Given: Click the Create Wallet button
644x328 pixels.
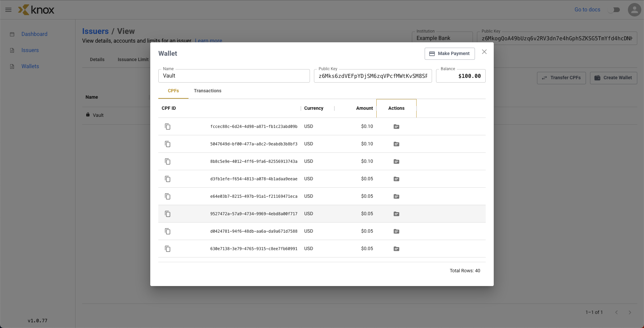Looking at the screenshot, I should (613, 78).
